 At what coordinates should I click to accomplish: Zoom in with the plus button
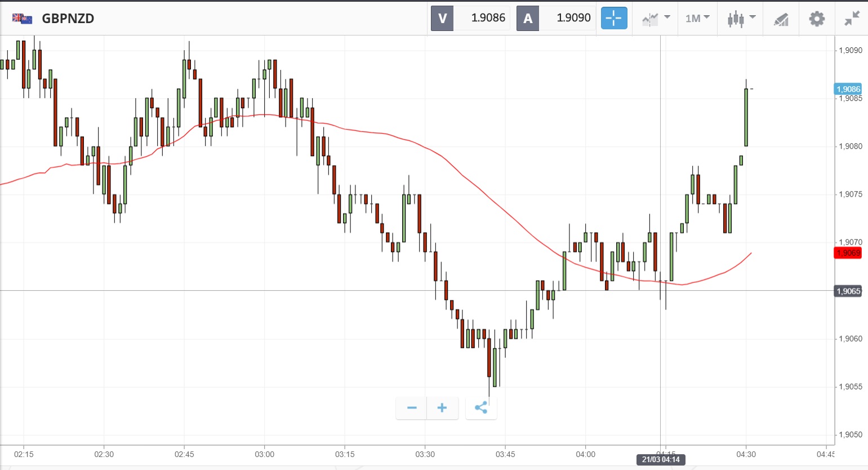pyautogui.click(x=442, y=408)
